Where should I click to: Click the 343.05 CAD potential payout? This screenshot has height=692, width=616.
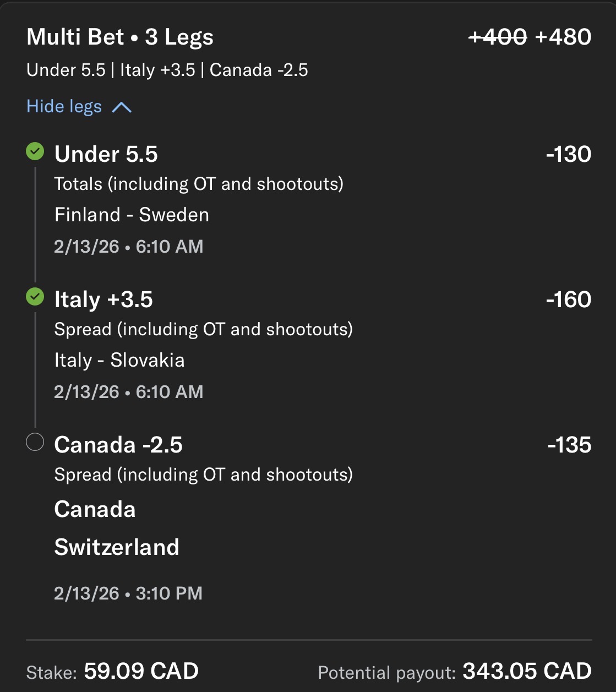click(x=527, y=671)
